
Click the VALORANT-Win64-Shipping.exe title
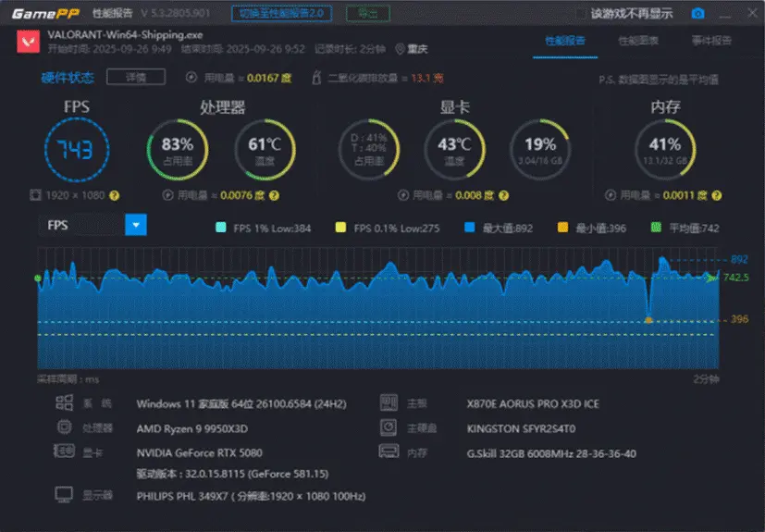pyautogui.click(x=125, y=35)
